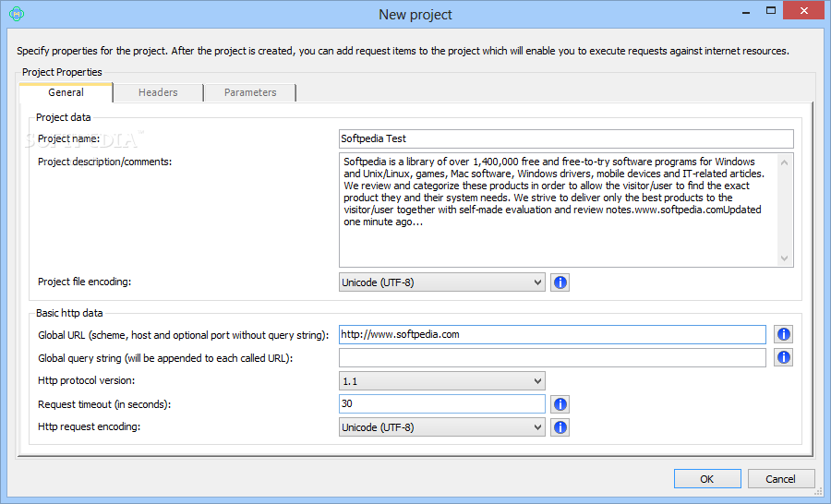Click info icon beside Global query string field
Viewport: 831px width, 504px height.
(x=783, y=358)
